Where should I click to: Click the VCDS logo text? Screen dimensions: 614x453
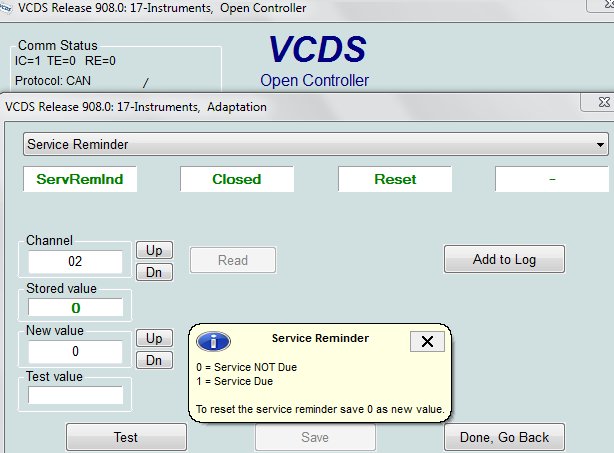(x=318, y=49)
